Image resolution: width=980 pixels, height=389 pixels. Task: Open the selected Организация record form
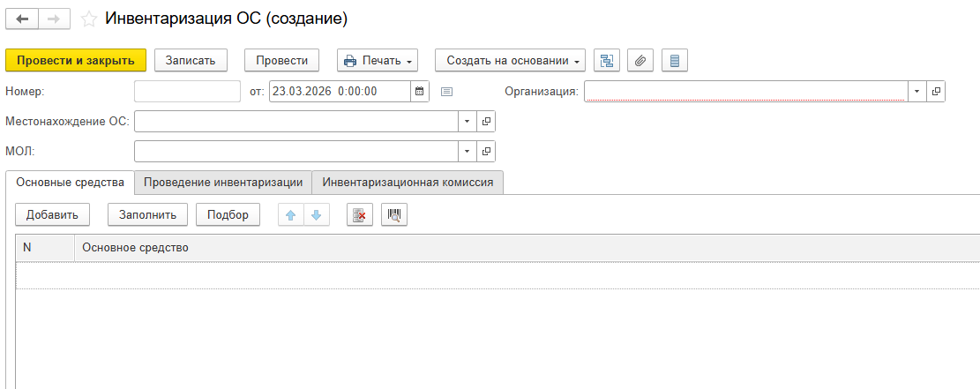936,91
